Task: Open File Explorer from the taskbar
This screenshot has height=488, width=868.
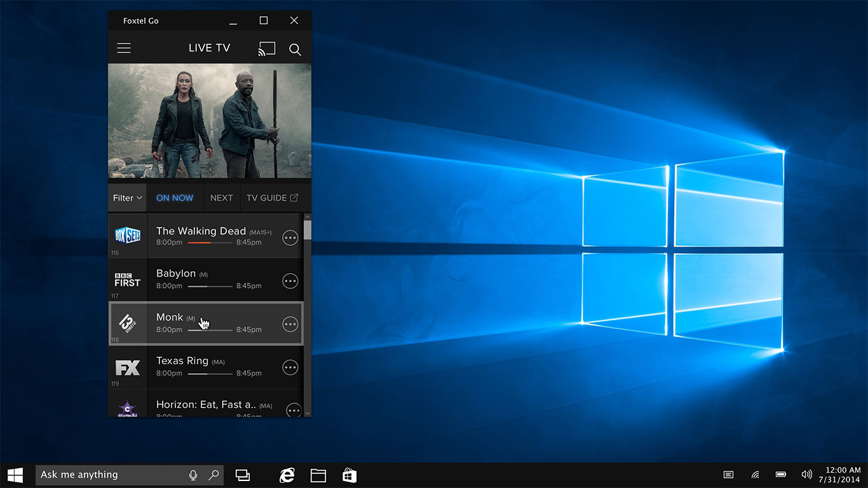Action: tap(318, 475)
